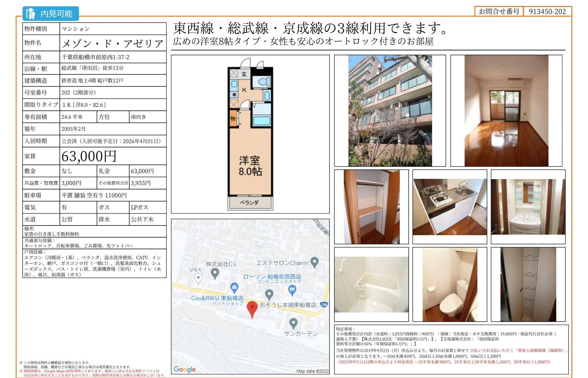
Task: Open the kitchen stove photo
Action: tap(449, 207)
